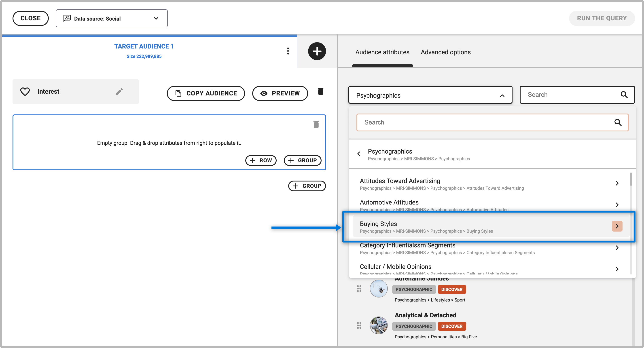Click back chevron beside Psychographics heading
This screenshot has height=348, width=644.
(359, 154)
